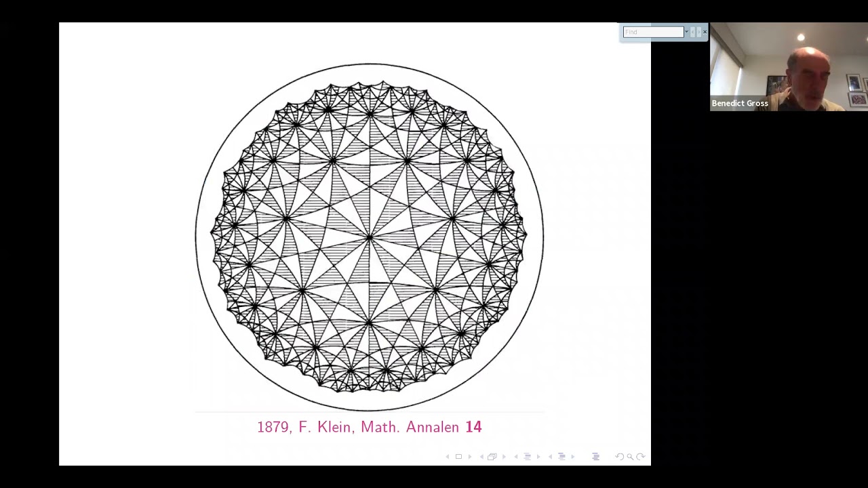This screenshot has width=868, height=488.
Task: Go to the previous Find result
Action: 692,32
